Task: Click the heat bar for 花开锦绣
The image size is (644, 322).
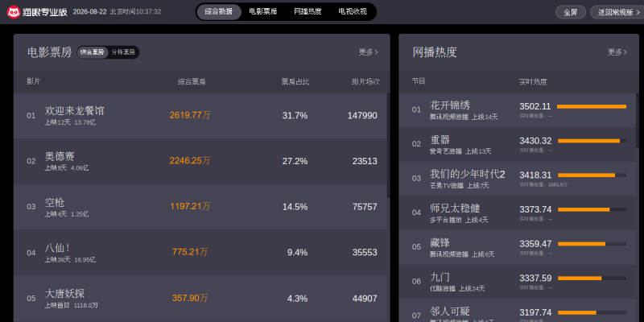Action: pyautogui.click(x=592, y=107)
